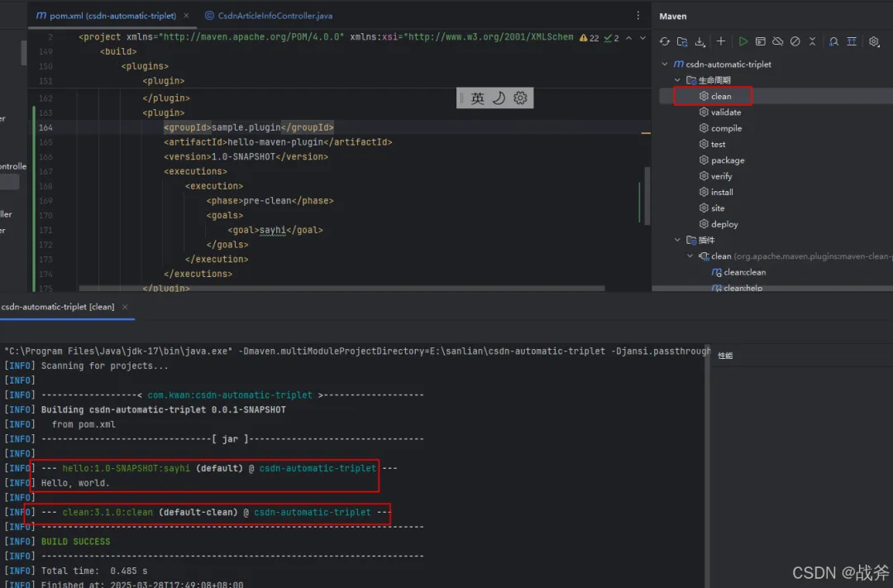Select the install lifecycle phase
The width and height of the screenshot is (893, 588).
(x=721, y=193)
